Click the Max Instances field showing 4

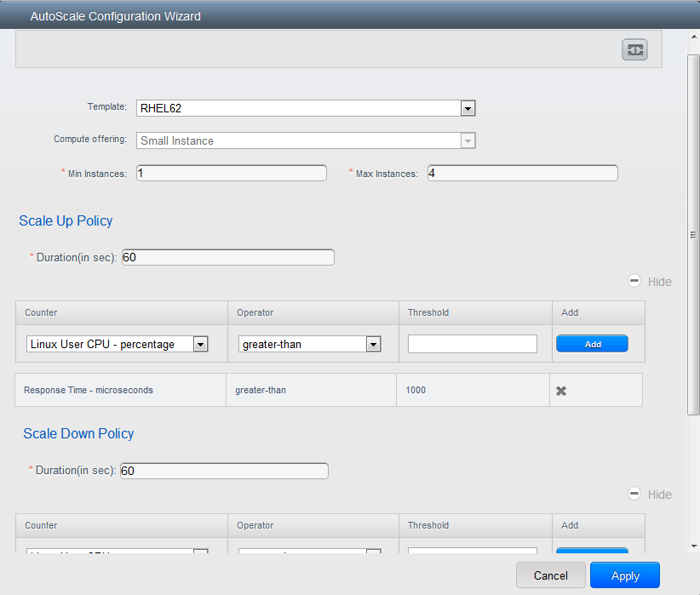pyautogui.click(x=522, y=173)
